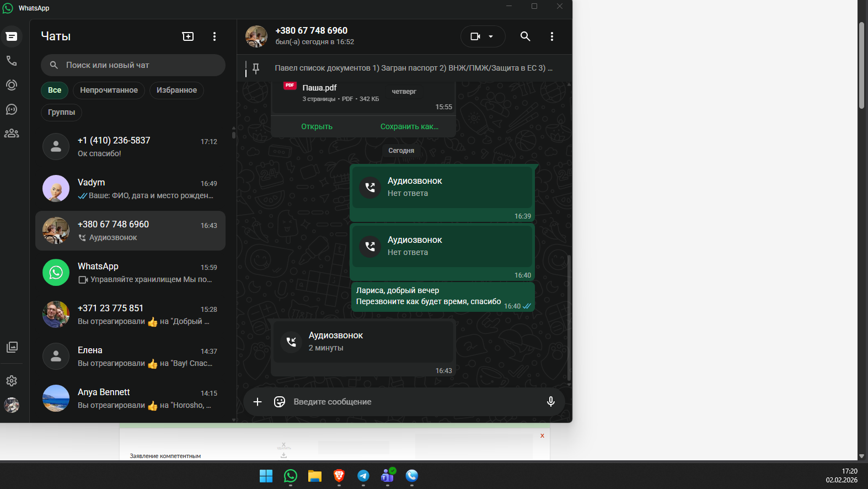The image size is (868, 489).
Task: Open the emoji and sticker picker
Action: coord(280,402)
